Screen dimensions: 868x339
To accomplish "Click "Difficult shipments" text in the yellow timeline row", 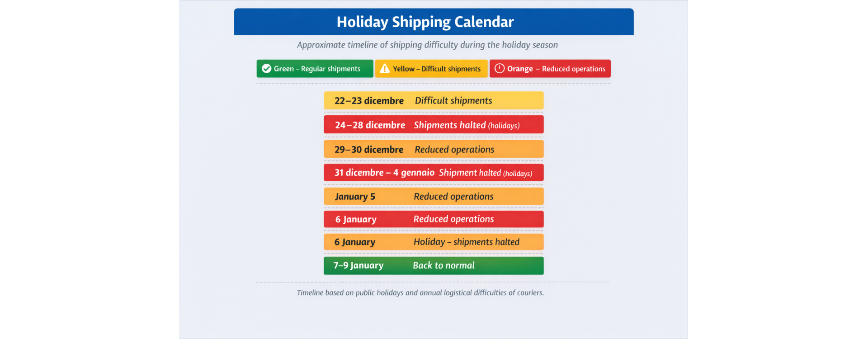I will 453,101.
